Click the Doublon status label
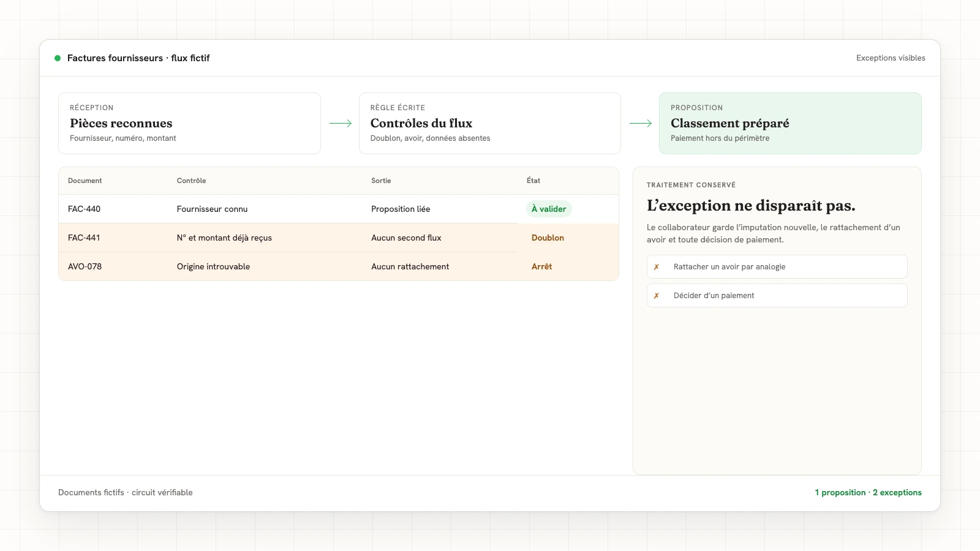The height and width of the screenshot is (551, 980). [548, 238]
